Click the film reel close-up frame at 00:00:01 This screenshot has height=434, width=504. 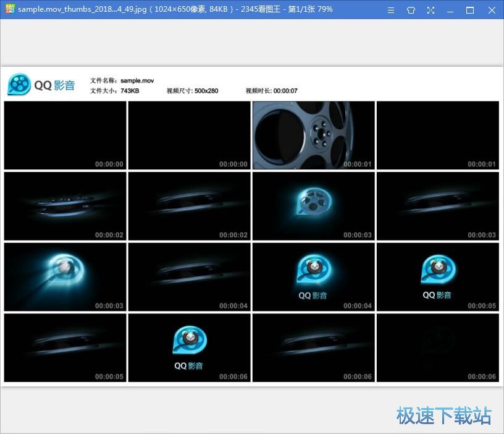(x=313, y=135)
